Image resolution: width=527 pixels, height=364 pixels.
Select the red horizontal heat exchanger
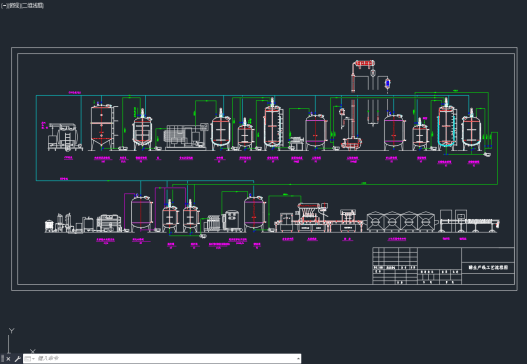point(365,63)
